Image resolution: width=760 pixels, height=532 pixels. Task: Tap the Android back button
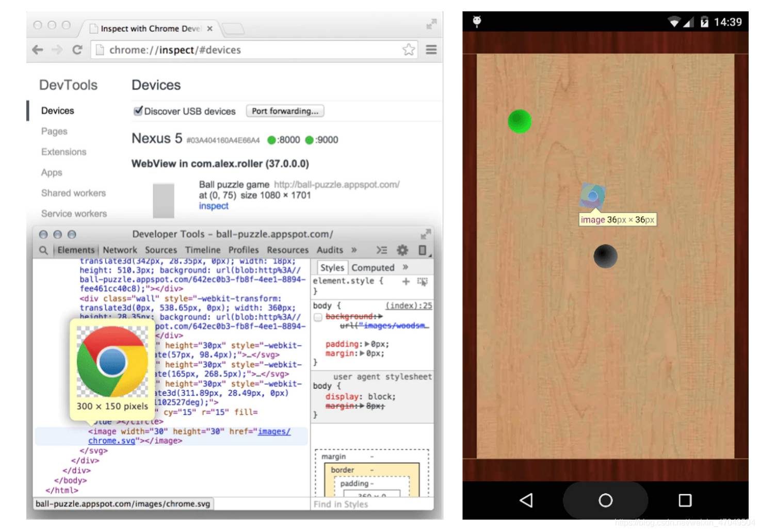(x=526, y=500)
